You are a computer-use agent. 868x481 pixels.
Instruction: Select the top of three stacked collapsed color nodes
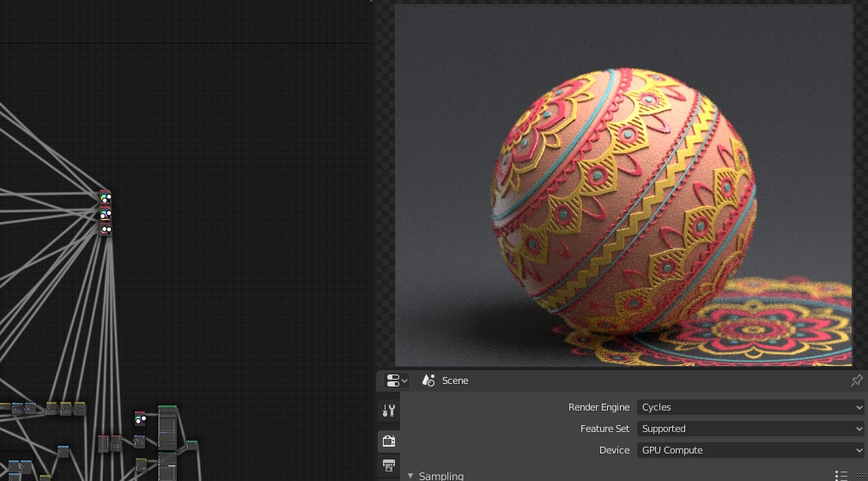106,197
